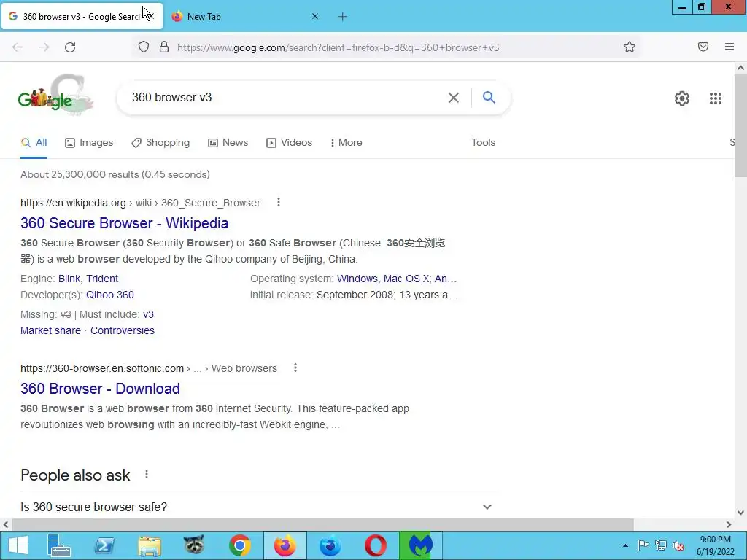Open a new tab with plus button

coord(343,17)
